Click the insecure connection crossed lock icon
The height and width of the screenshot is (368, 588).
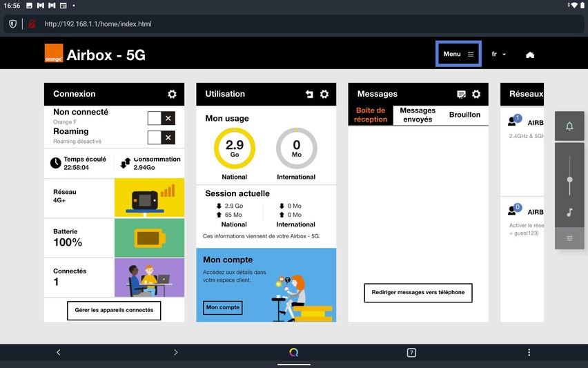[32, 24]
